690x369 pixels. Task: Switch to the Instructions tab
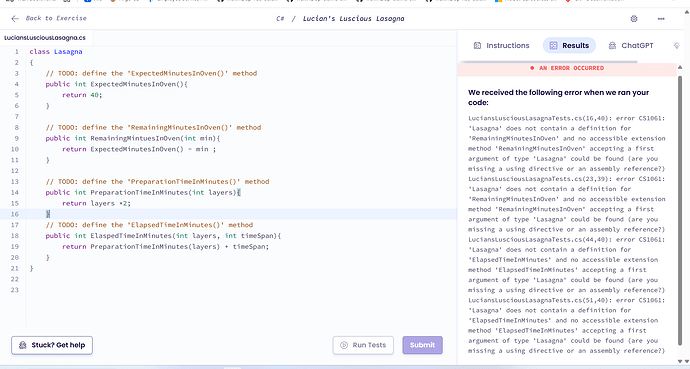click(501, 45)
